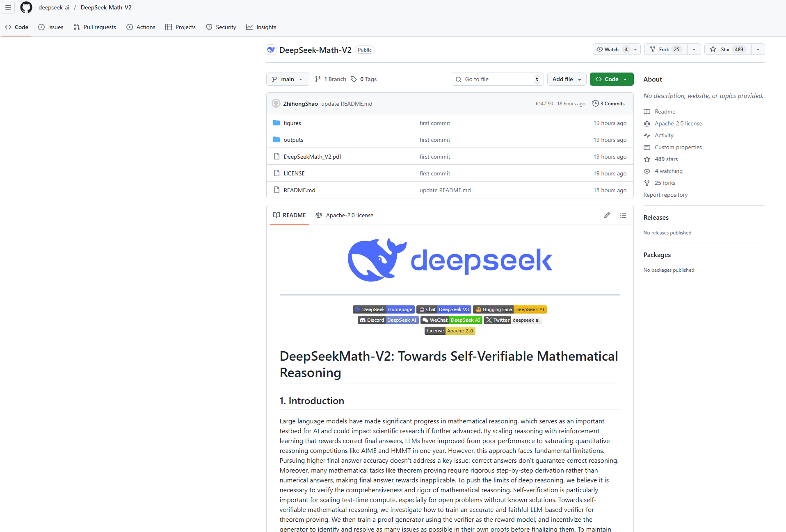The height and width of the screenshot is (532, 786).
Task: Click the WeChat DeepSeek AI badge
Action: click(x=451, y=320)
